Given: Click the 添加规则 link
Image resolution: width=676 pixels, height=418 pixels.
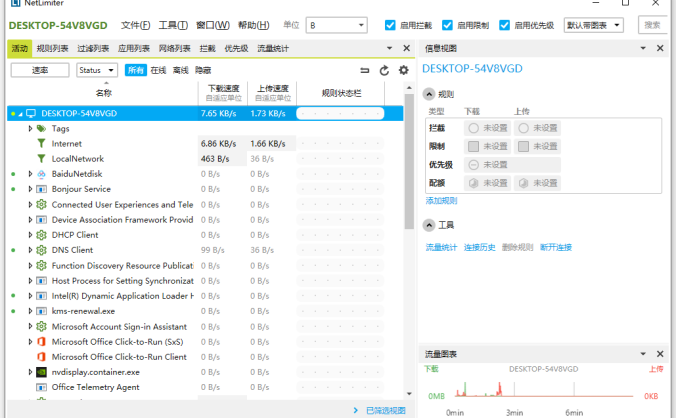Looking at the screenshot, I should click(x=441, y=201).
